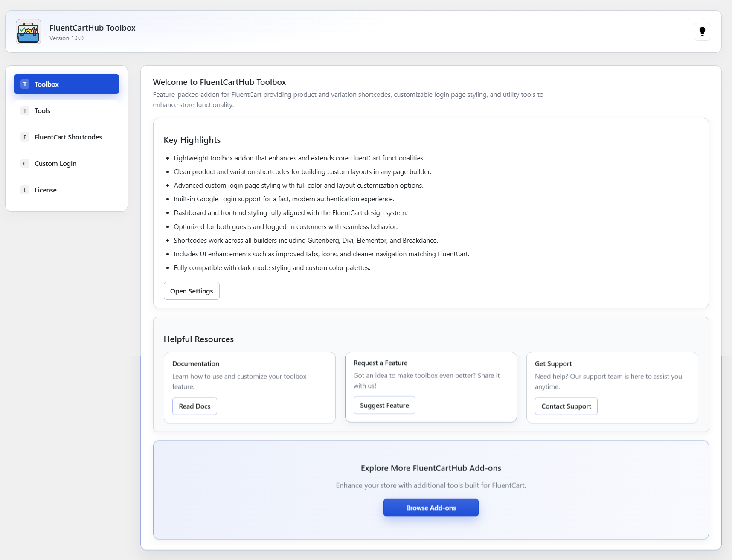Click the blue Browse Add-ons button

point(431,508)
